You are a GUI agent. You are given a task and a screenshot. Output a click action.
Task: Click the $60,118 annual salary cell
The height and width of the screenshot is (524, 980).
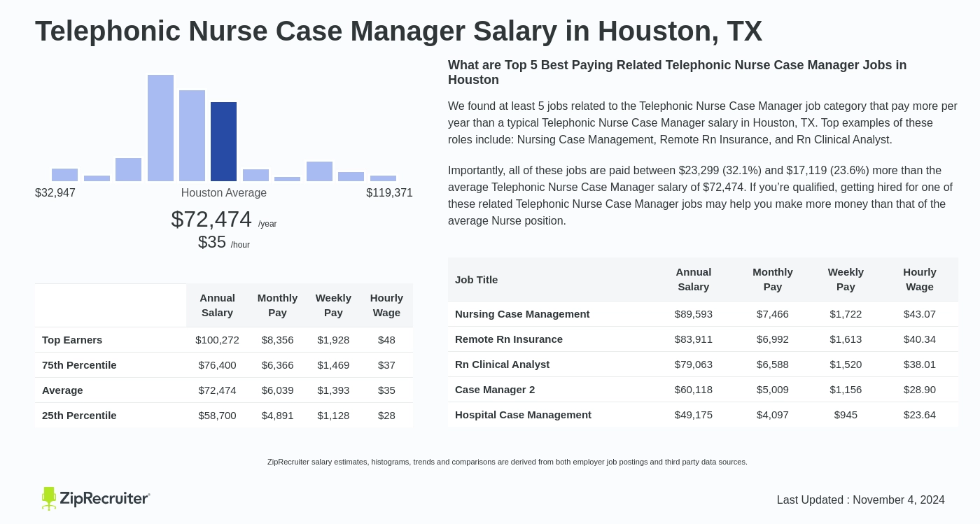pos(694,389)
